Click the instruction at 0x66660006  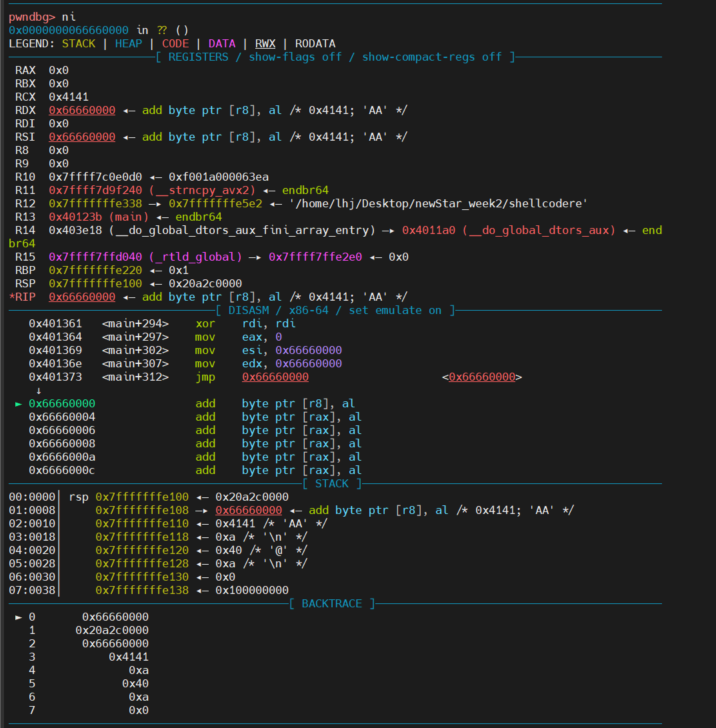(x=195, y=431)
